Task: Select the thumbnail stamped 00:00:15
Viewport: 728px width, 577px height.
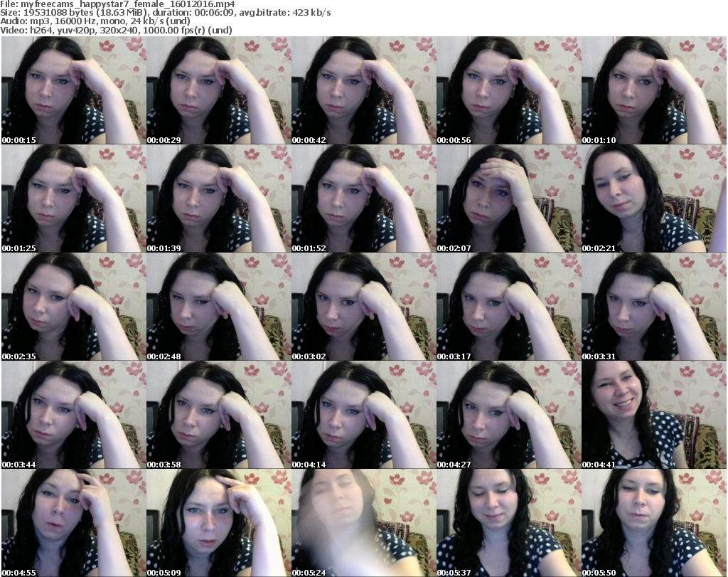Action: pos(73,90)
